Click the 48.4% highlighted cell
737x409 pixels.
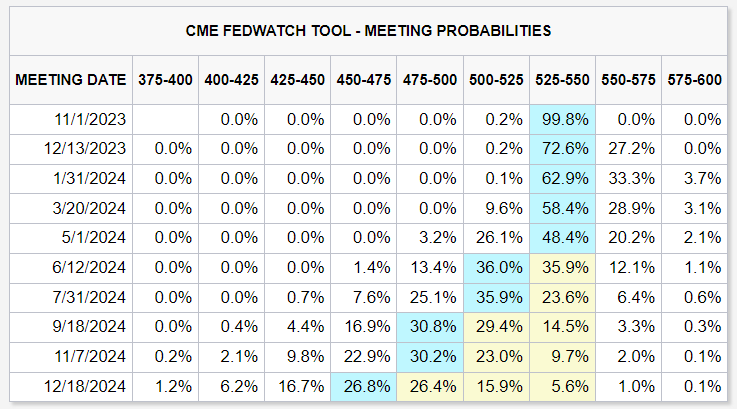click(562, 237)
